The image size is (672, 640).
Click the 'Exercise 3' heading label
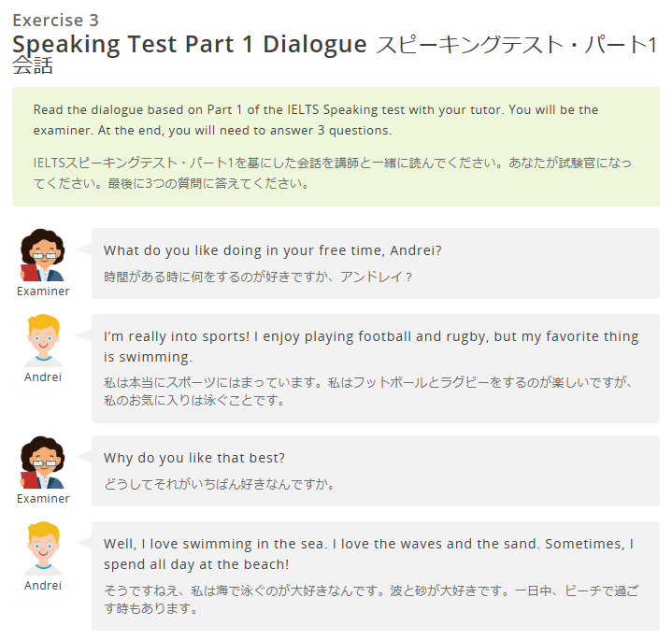pyautogui.click(x=56, y=21)
